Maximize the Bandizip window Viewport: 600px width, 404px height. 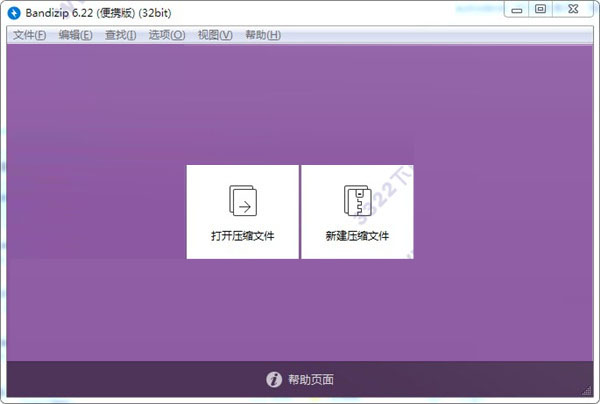click(x=540, y=9)
